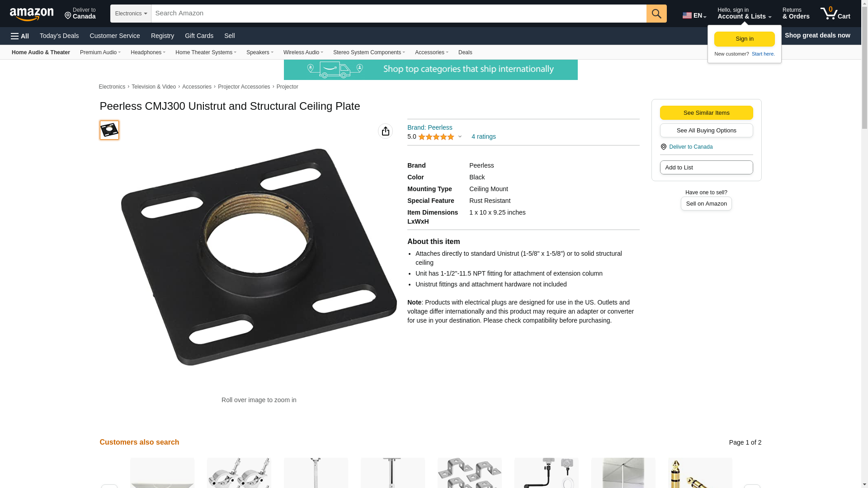Click the yellow Sign in button

tap(745, 39)
